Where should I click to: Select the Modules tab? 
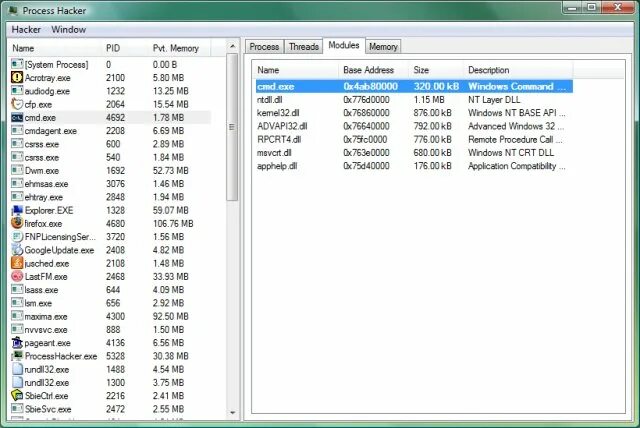pos(344,45)
